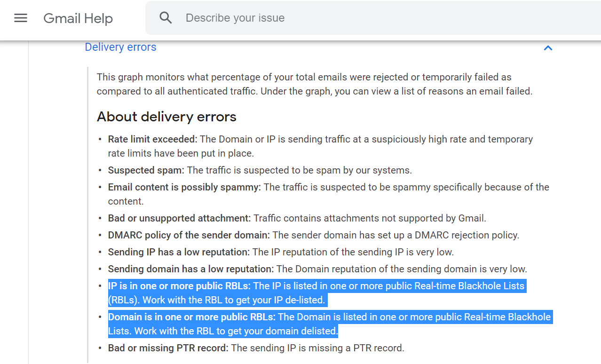This screenshot has width=601, height=364.
Task: Click 'Sending IP has a low reputation'
Action: [179, 252]
